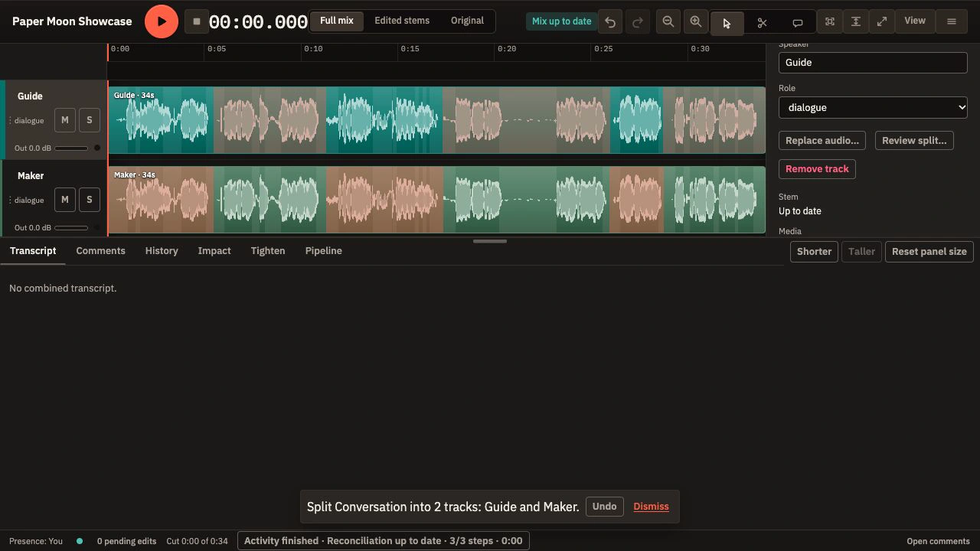Show the Impact tab

pyautogui.click(x=214, y=251)
